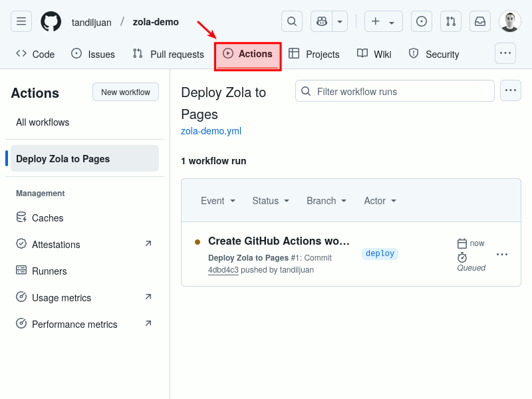
Task: Click the Performance metrics gauge icon
Action: point(21,323)
